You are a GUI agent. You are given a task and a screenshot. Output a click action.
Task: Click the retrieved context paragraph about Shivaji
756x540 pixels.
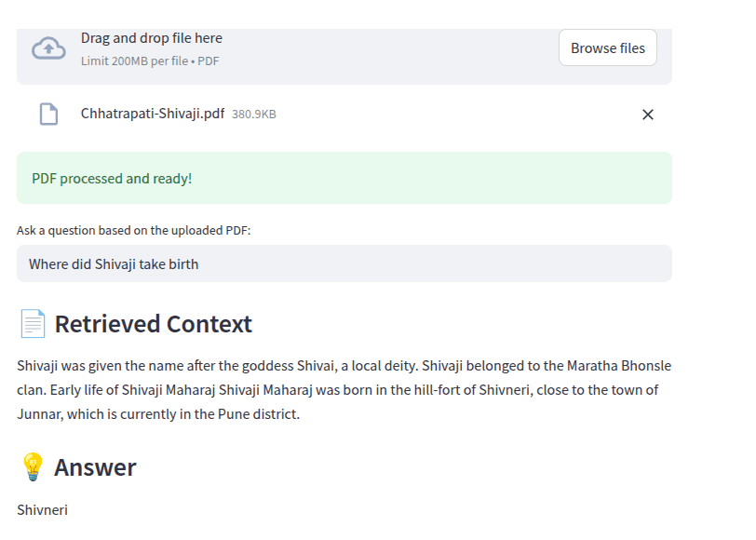pos(344,390)
